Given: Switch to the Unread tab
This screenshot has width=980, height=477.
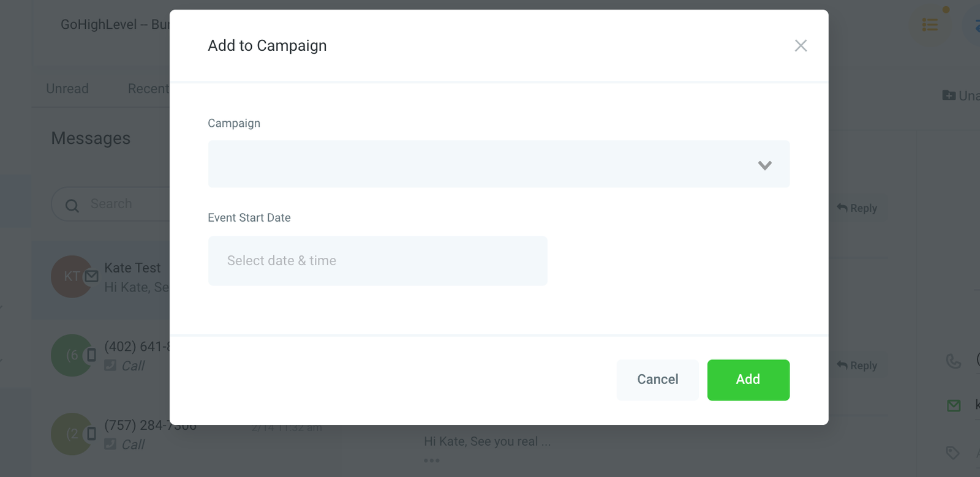Looking at the screenshot, I should [67, 89].
